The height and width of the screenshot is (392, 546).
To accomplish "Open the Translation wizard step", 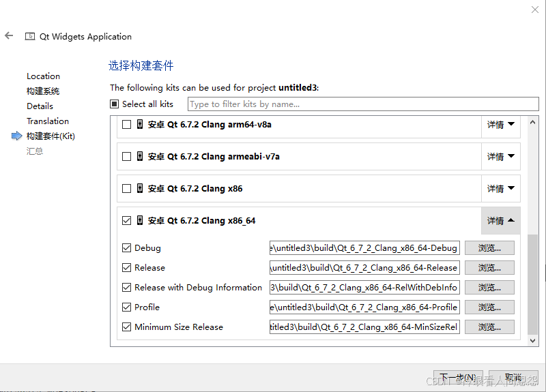I will click(x=48, y=121).
